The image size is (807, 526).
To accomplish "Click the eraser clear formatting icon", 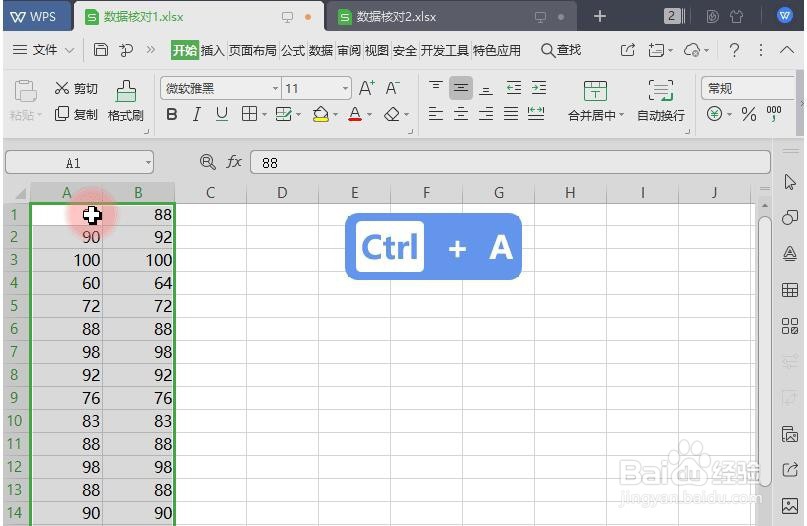I will [392, 114].
